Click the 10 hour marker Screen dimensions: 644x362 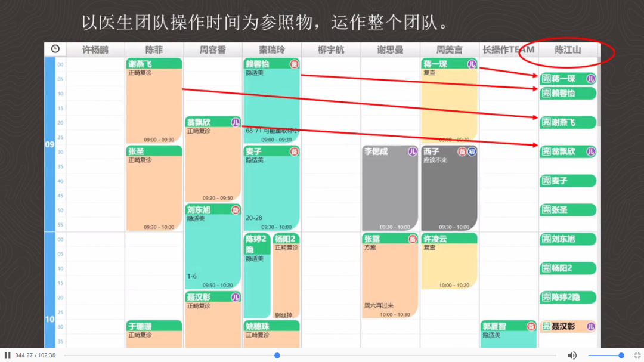pyautogui.click(x=49, y=319)
